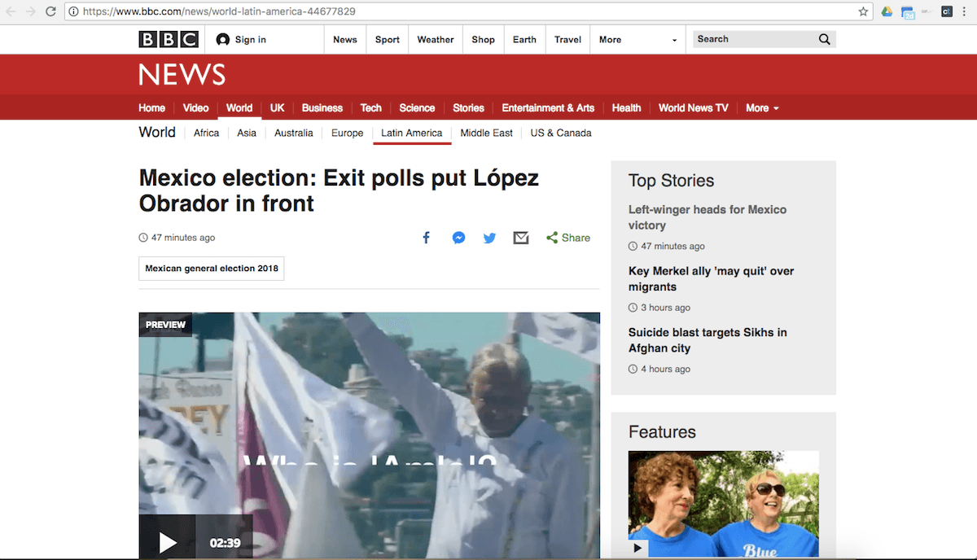Open the More menu in red News bar
This screenshot has width=977, height=560.
pos(762,107)
